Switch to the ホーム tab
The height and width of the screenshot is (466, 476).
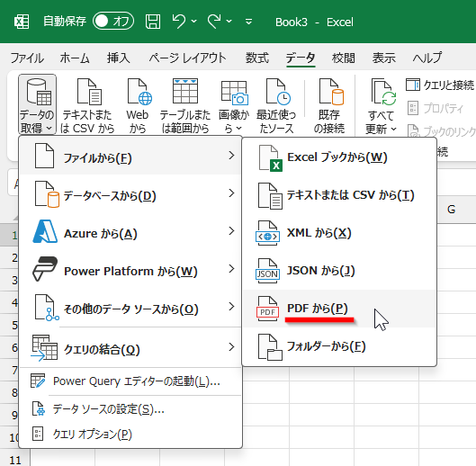click(x=75, y=58)
